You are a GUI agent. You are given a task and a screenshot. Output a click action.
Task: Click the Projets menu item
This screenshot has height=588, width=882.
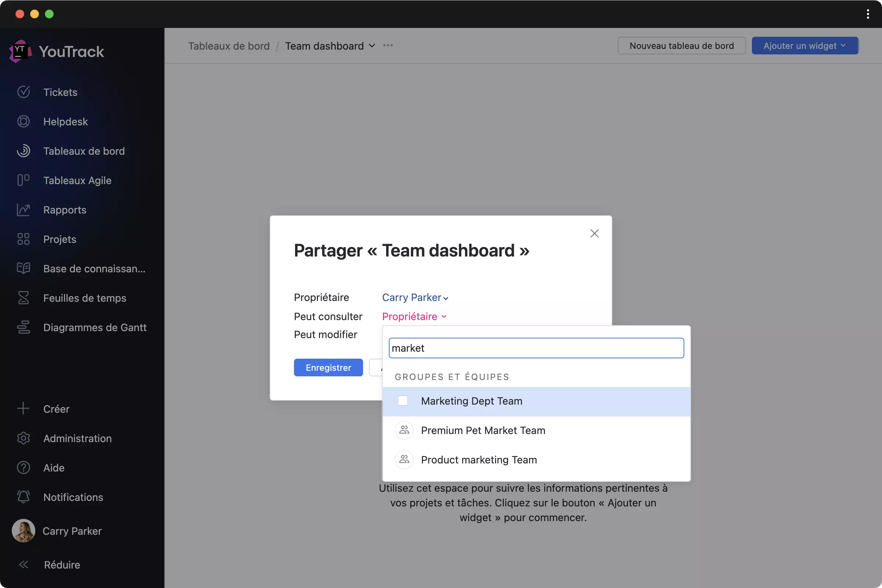coord(60,239)
